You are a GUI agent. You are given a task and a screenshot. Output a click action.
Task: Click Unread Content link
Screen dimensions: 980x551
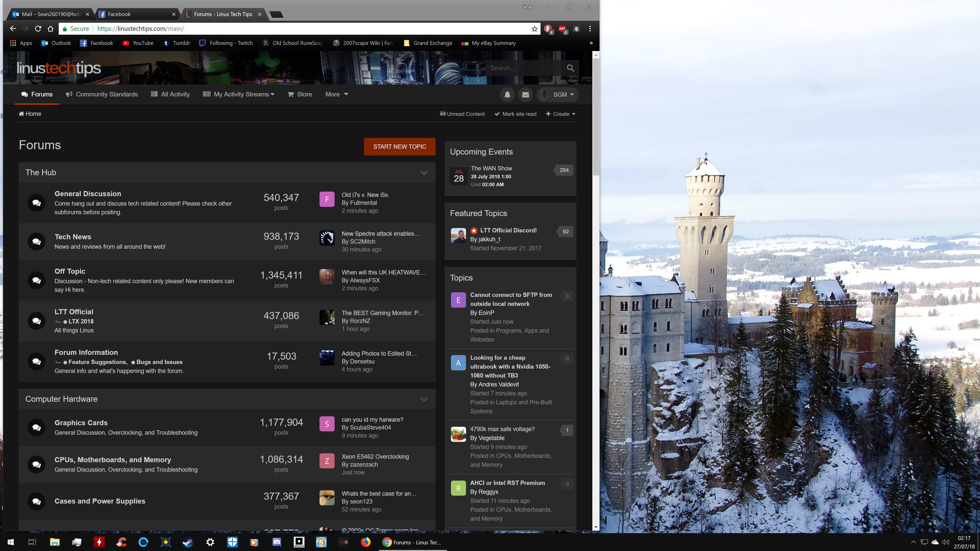462,114
